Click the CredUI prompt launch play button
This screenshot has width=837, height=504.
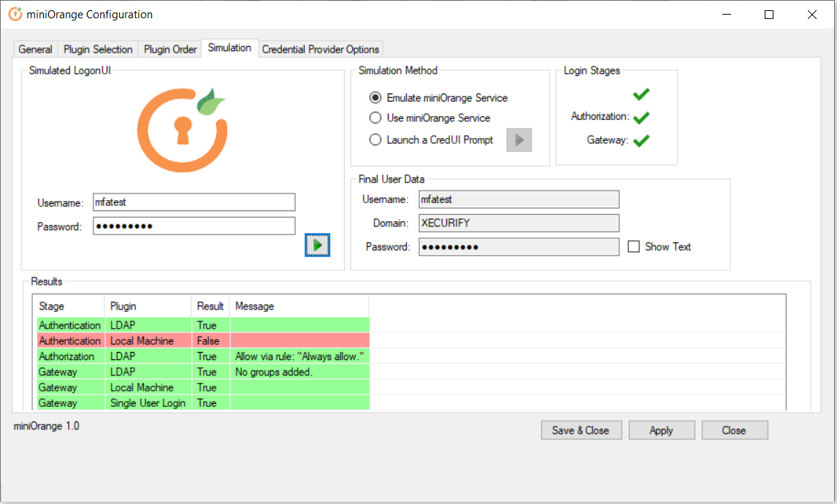tap(519, 140)
